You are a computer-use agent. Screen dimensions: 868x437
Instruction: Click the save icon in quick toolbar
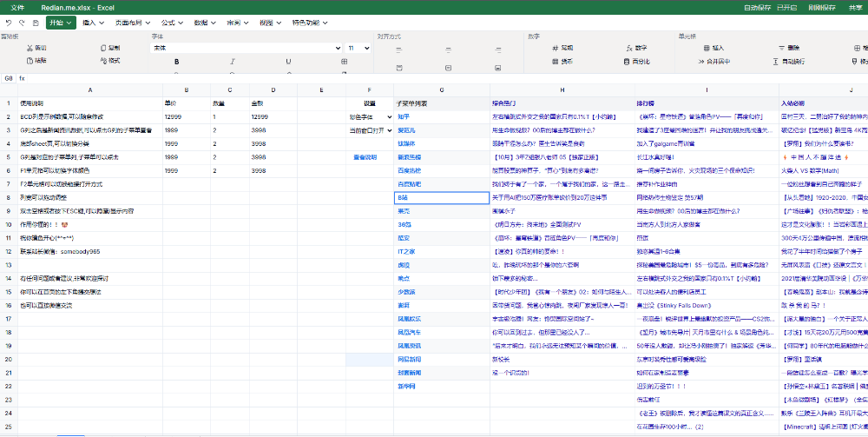(x=35, y=22)
